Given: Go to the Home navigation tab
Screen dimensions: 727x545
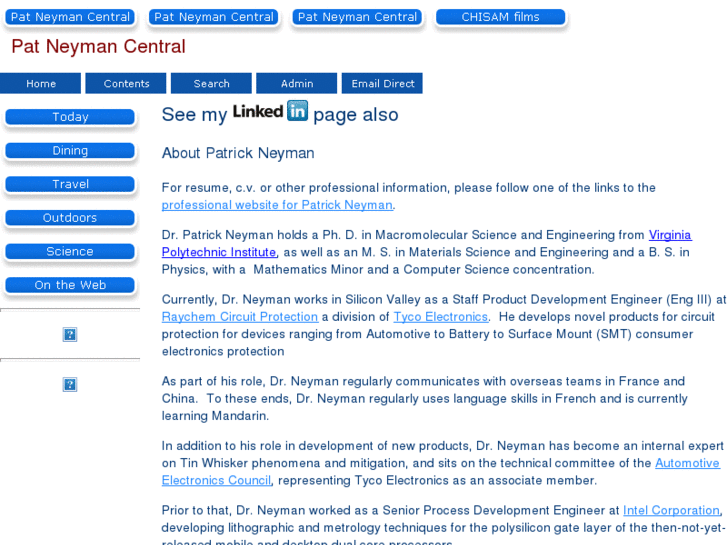Looking at the screenshot, I should (x=40, y=83).
